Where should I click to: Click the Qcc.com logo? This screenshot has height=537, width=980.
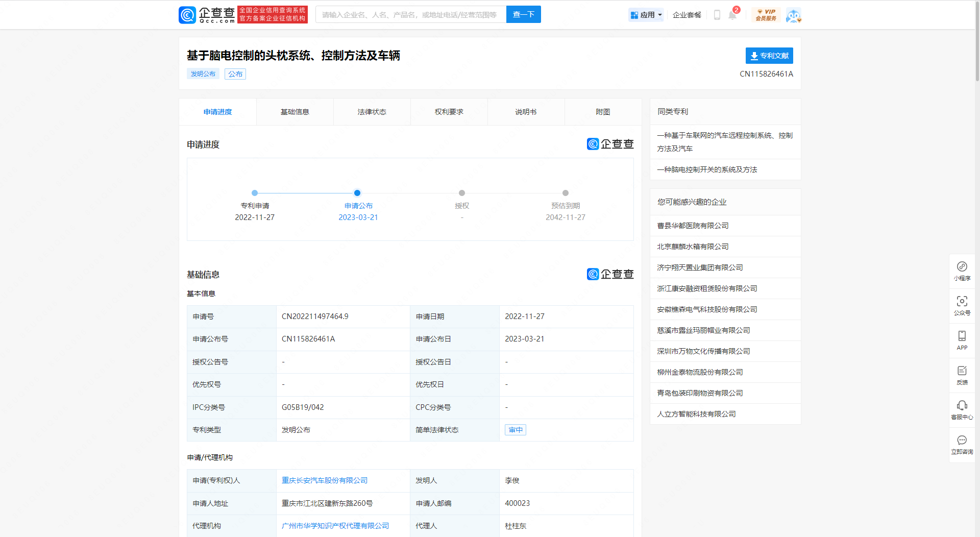pyautogui.click(x=207, y=15)
